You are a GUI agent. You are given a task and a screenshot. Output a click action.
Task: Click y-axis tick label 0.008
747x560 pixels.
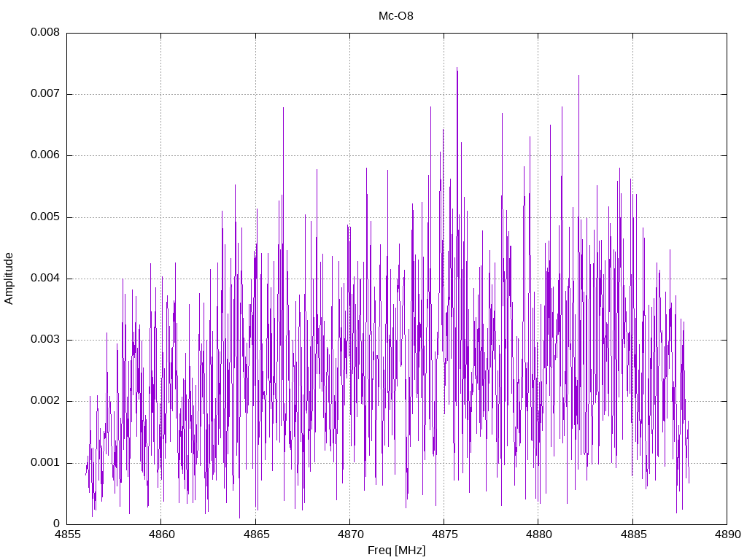(x=45, y=32)
